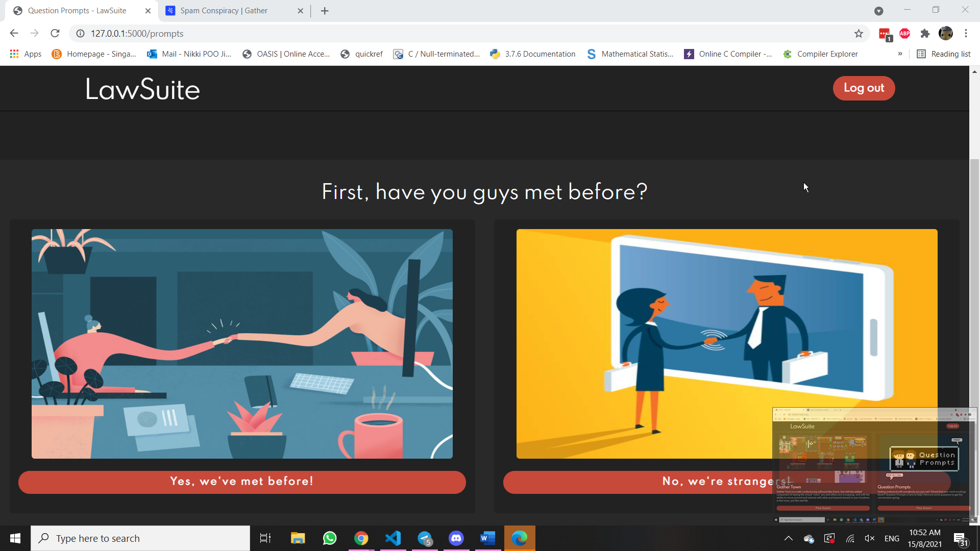Toggle the muted volume tray icon
Viewport: 980px width, 551px height.
tap(870, 538)
